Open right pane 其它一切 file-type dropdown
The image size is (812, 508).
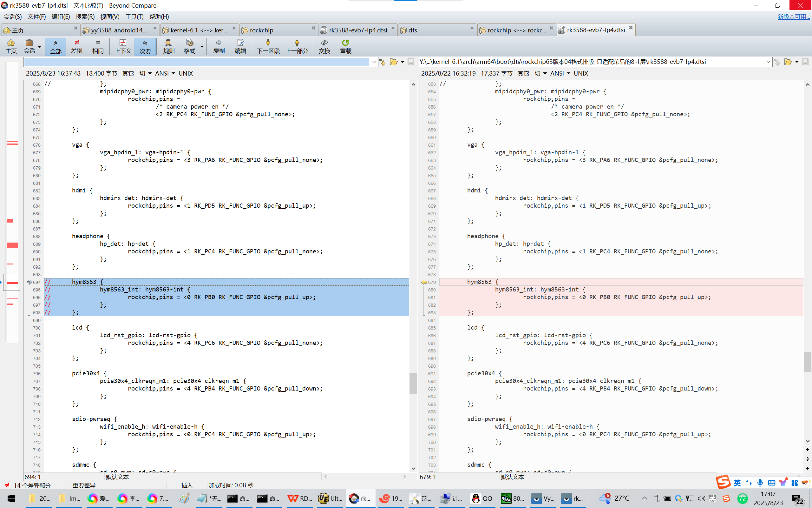pyautogui.click(x=532, y=73)
